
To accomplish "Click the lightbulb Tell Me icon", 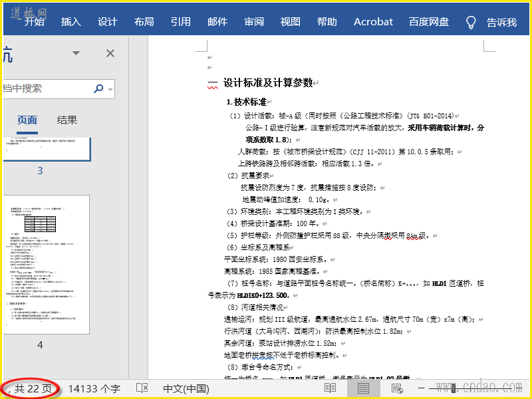I will point(471,22).
